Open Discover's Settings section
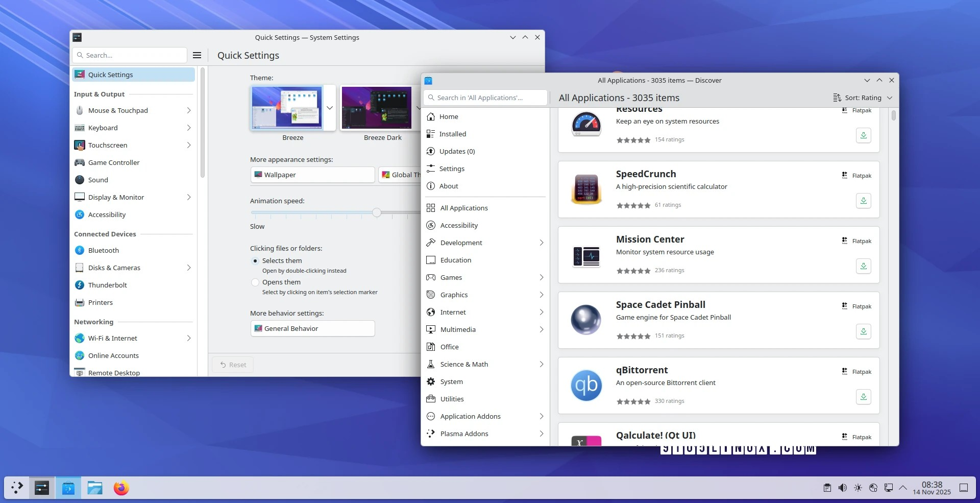Image resolution: width=980 pixels, height=503 pixels. pos(451,169)
